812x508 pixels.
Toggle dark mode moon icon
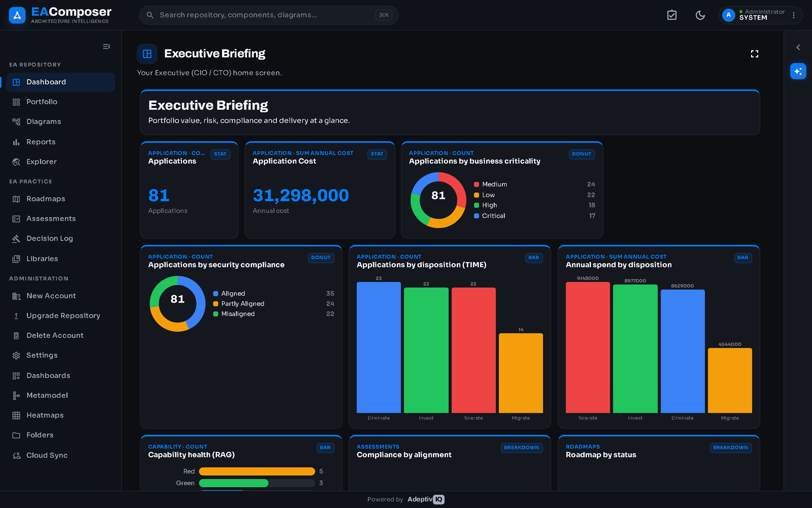pyautogui.click(x=700, y=15)
